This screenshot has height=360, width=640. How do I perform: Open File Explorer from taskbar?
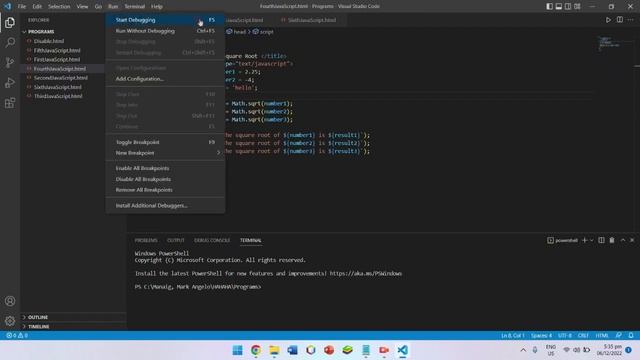point(274,350)
